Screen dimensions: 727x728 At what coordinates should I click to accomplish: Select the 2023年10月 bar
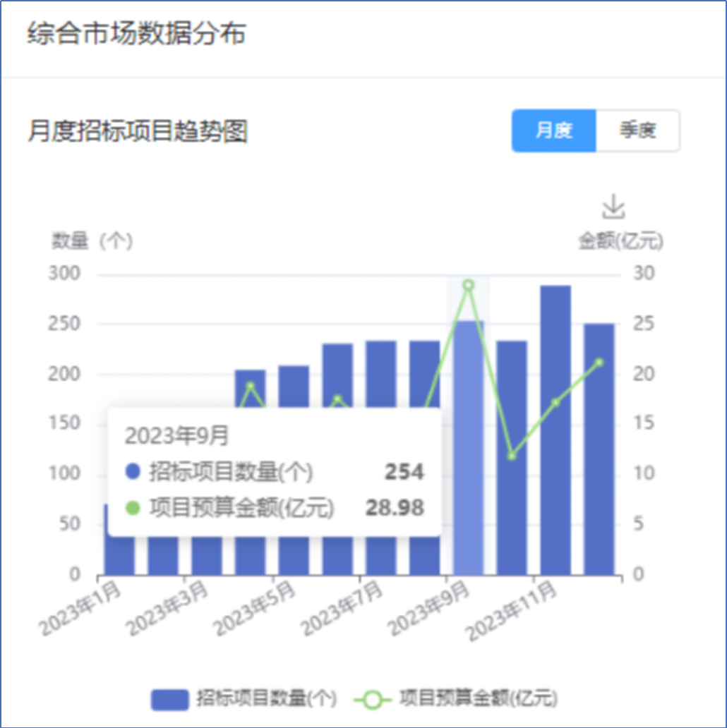click(512, 459)
